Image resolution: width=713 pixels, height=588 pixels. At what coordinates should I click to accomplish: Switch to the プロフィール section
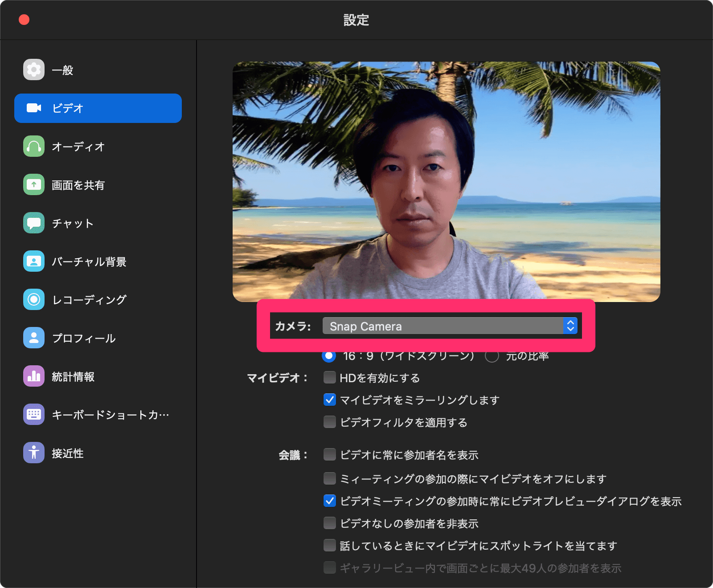pos(33,338)
